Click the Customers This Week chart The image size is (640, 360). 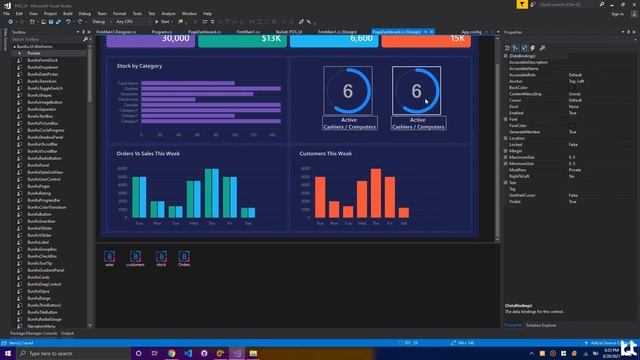(x=380, y=189)
